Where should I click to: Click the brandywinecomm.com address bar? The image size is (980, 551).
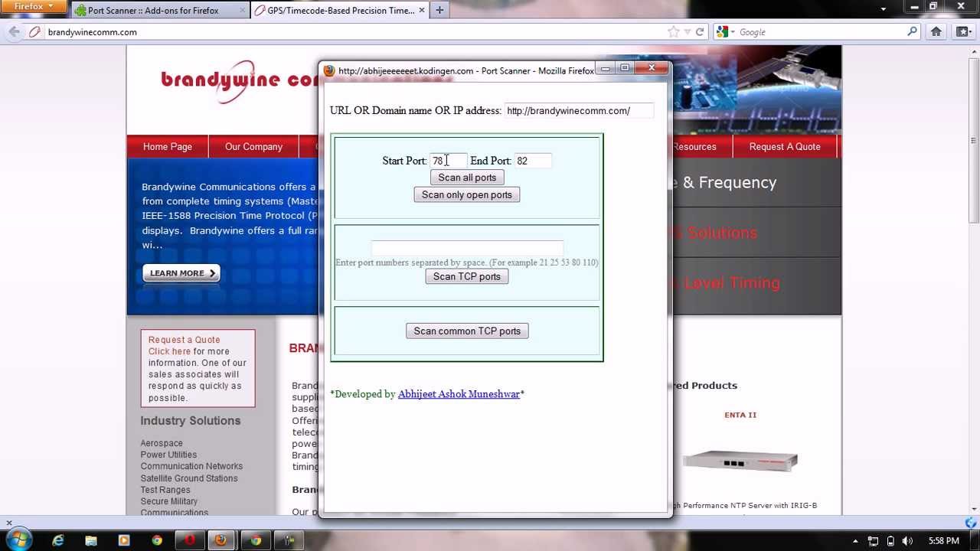click(x=352, y=31)
